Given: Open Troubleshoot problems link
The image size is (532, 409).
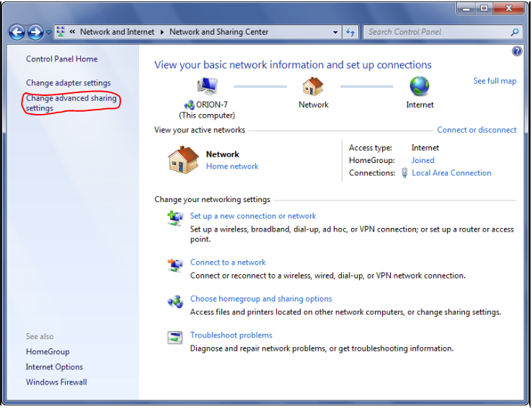Looking at the screenshot, I should 231,335.
